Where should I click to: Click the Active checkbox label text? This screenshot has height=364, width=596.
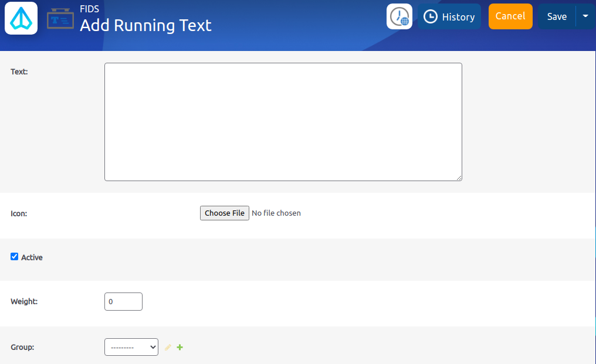click(x=32, y=257)
